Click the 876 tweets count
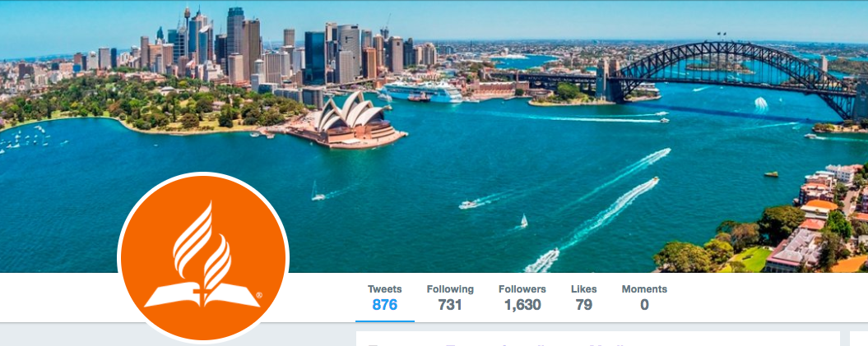868x346 pixels. tap(385, 305)
